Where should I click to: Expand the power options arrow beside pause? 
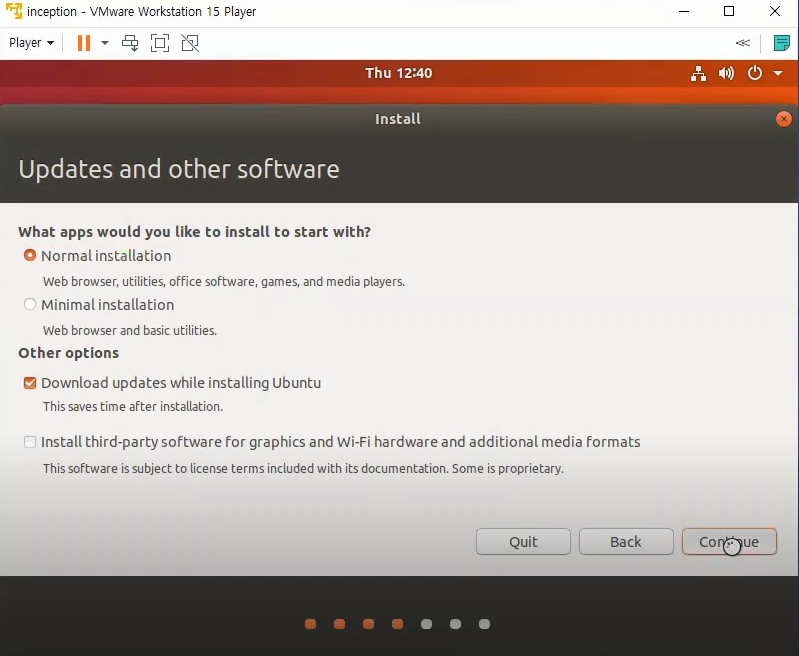tap(105, 43)
